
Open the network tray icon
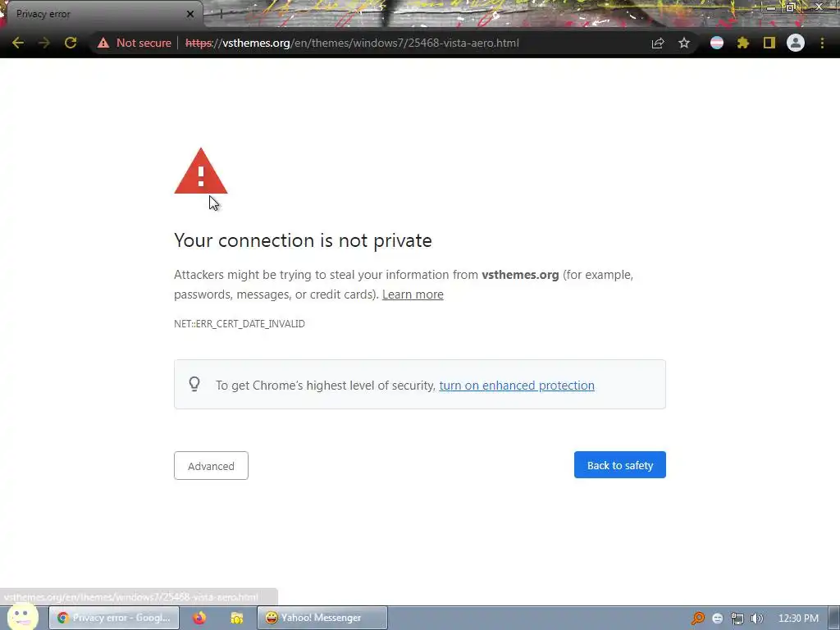pos(737,619)
